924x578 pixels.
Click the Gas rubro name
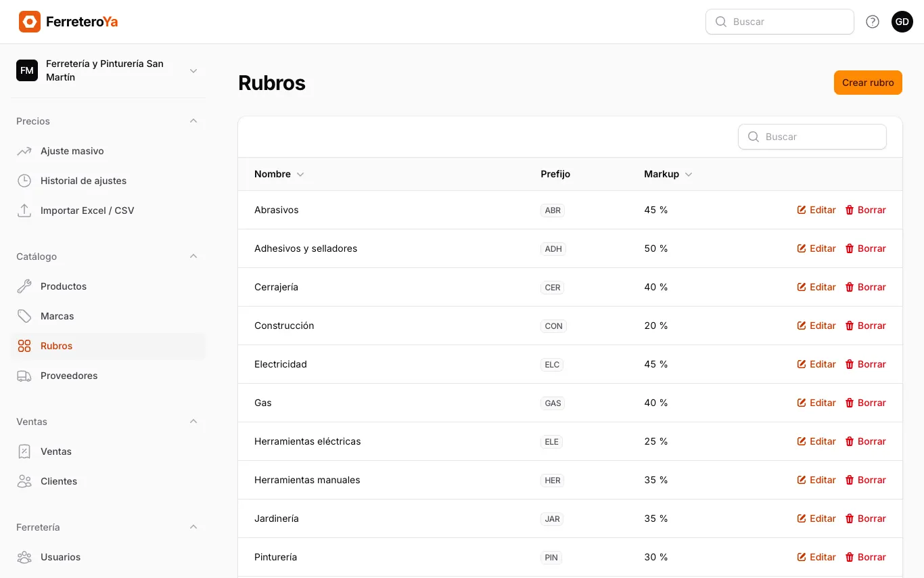coord(263,403)
